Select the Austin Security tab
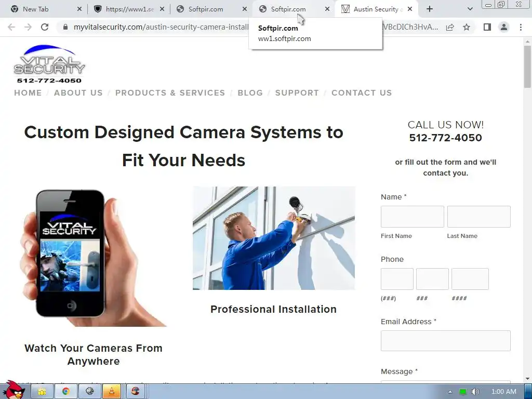The image size is (532, 399). (376, 9)
